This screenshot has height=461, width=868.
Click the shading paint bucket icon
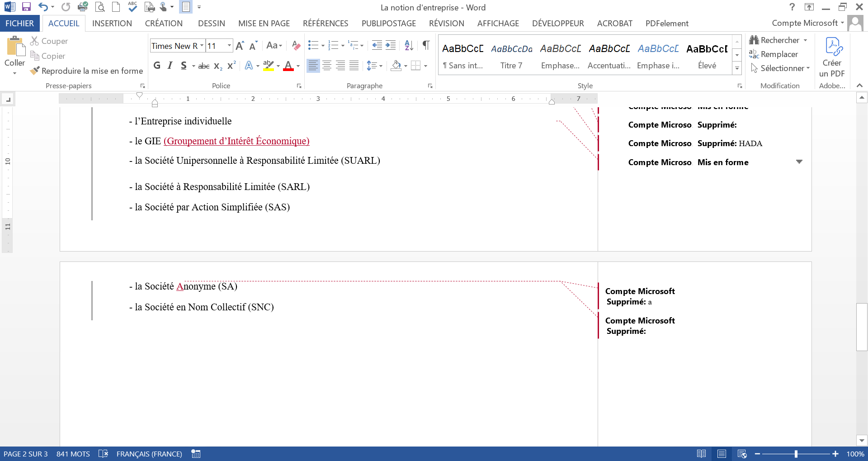point(396,66)
